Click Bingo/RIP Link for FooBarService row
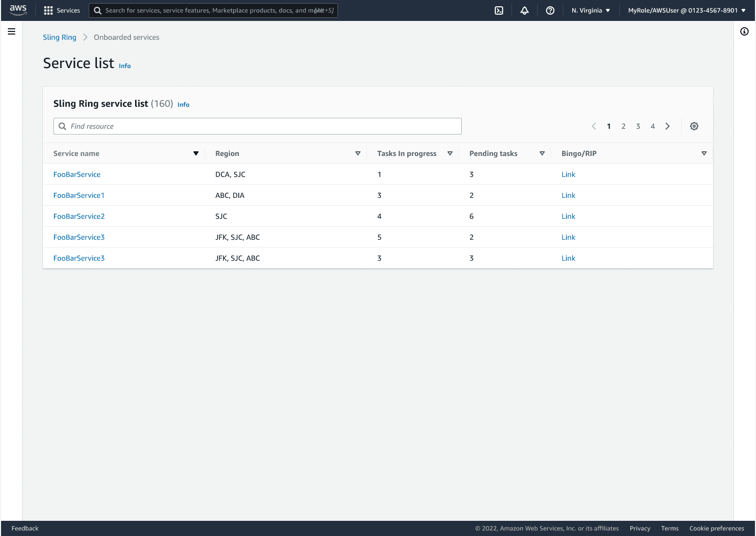 tap(569, 174)
